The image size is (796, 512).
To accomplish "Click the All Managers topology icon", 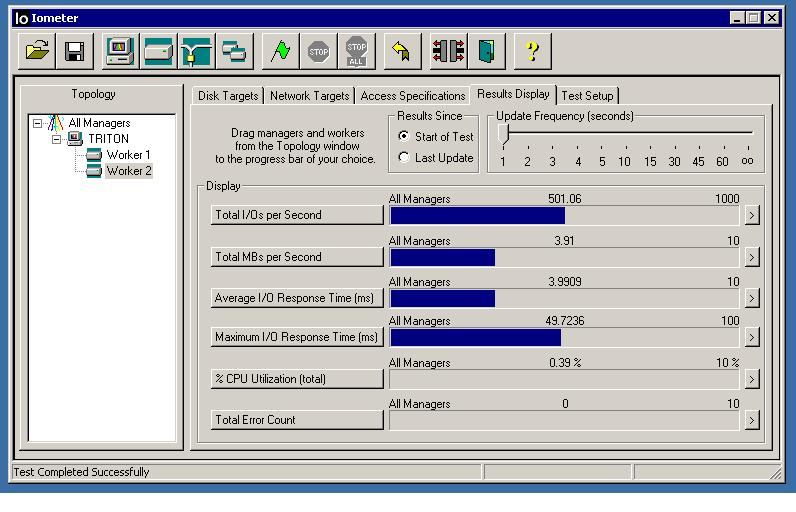I will (x=55, y=123).
